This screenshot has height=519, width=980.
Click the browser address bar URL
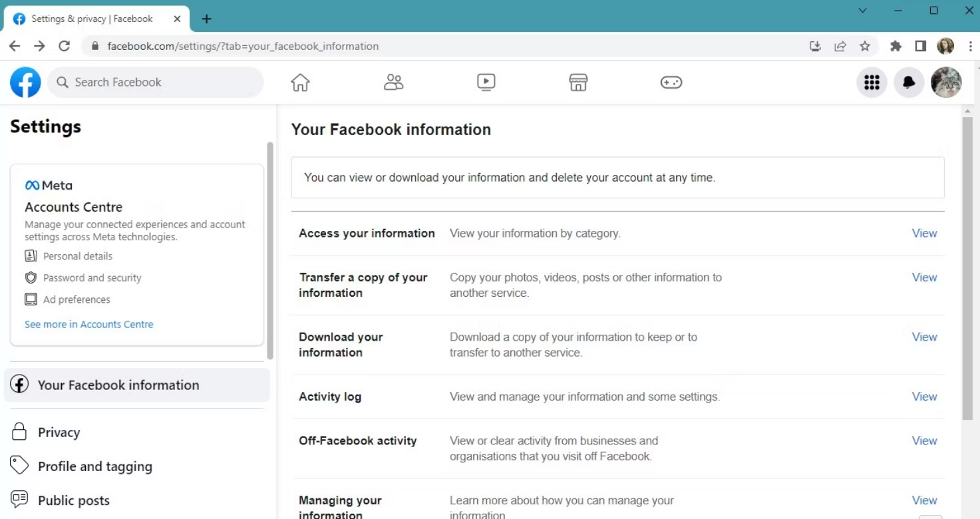click(243, 46)
